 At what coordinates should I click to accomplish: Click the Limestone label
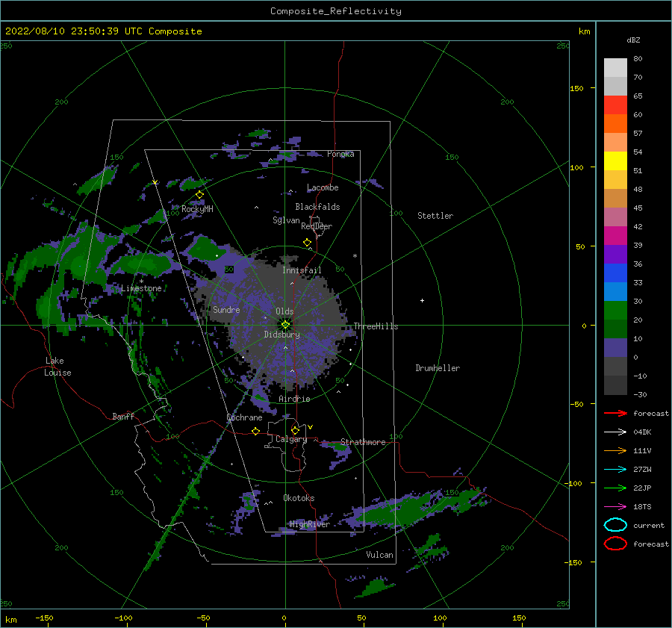(141, 288)
